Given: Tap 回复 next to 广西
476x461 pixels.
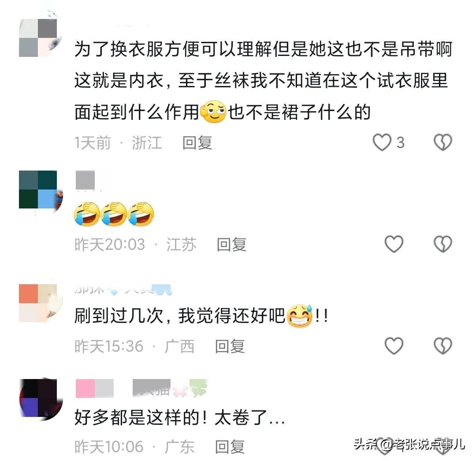Looking at the screenshot, I should [230, 346].
